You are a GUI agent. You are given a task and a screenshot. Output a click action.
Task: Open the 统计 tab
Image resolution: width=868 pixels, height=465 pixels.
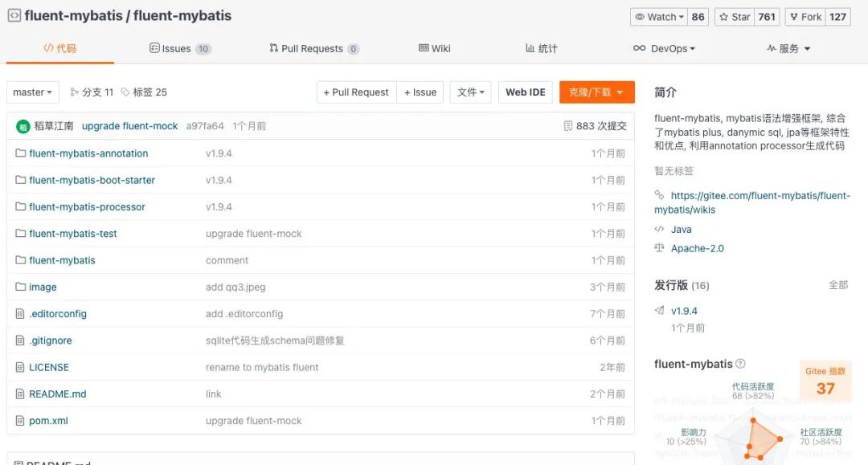click(x=542, y=49)
